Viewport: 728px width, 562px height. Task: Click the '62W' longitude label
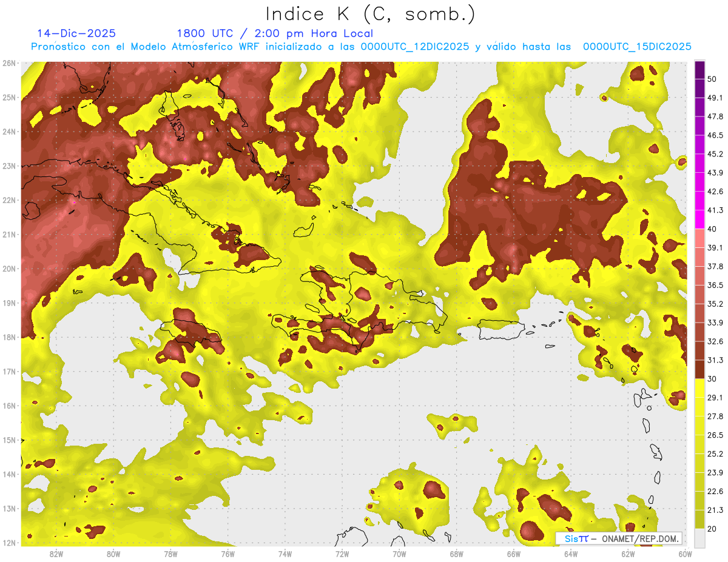pos(629,554)
